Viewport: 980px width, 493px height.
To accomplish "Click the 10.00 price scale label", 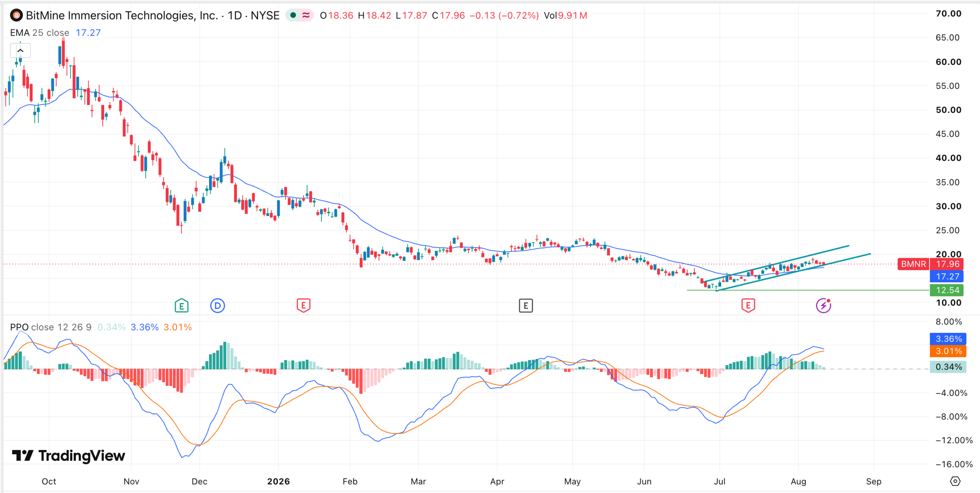I will coord(948,303).
